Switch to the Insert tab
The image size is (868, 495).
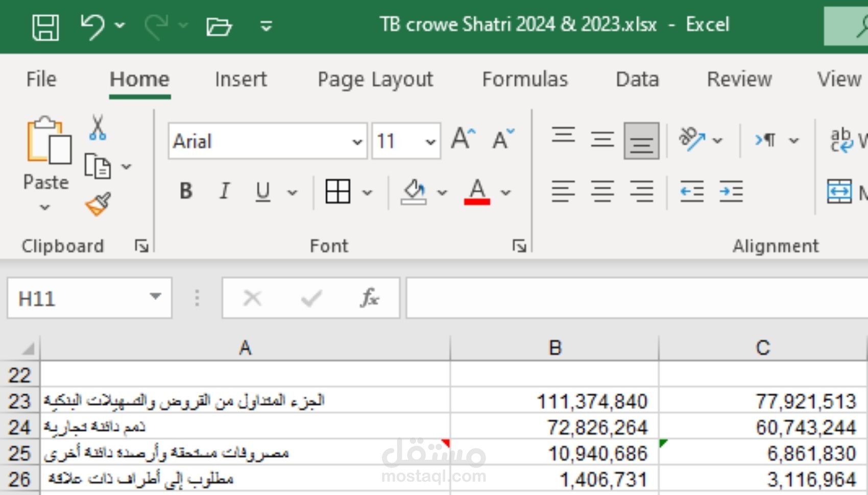tap(240, 79)
